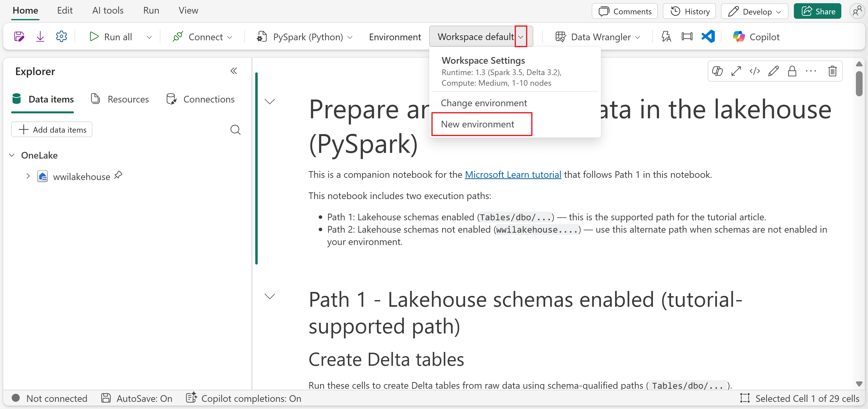This screenshot has width=868, height=409.
Task: Click Add data items button
Action: click(52, 130)
